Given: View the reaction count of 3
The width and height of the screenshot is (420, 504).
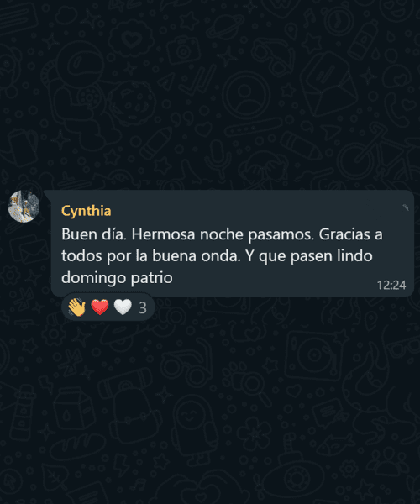Looking at the screenshot, I should pyautogui.click(x=143, y=308).
